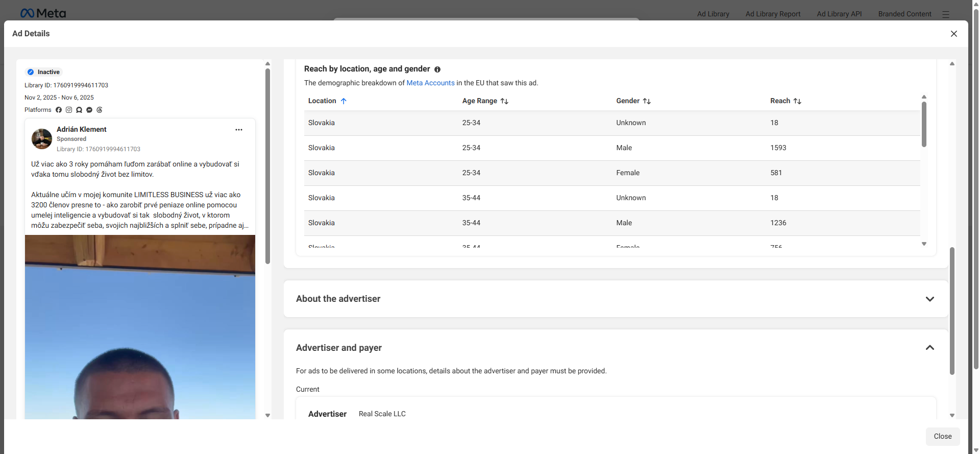This screenshot has width=980, height=454.
Task: Click the reach table's scroll up arrow
Action: 924,97
